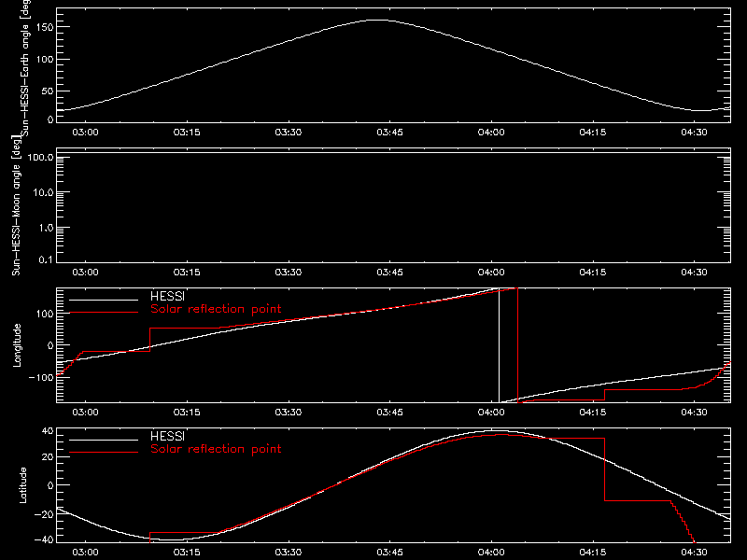Image resolution: width=747 pixels, height=560 pixels.
Task: Select Solar reflection point legend in Latitude plot
Action: (x=216, y=449)
